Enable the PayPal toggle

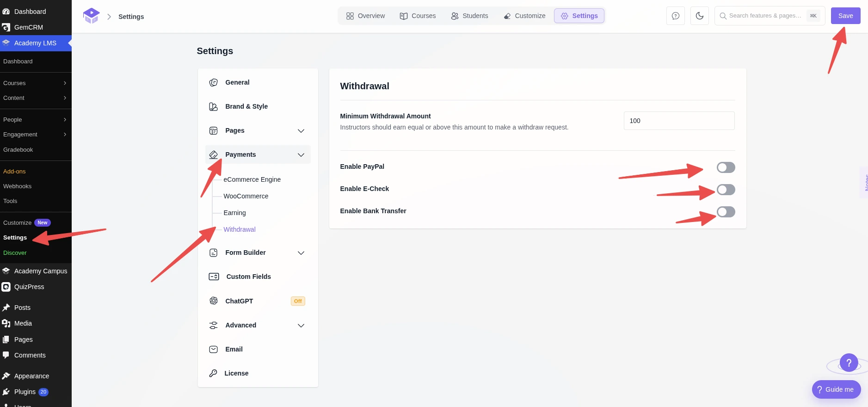pyautogui.click(x=726, y=167)
